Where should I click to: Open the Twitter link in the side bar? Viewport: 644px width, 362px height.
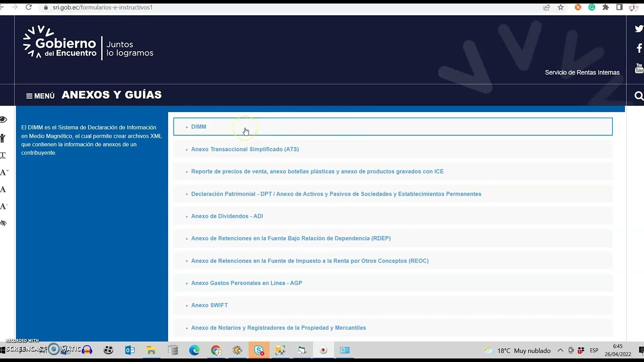639,29
